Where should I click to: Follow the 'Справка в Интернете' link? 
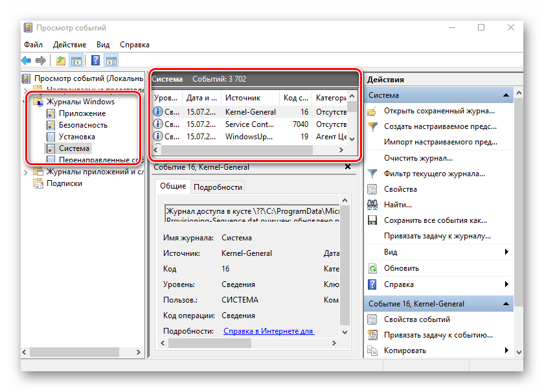[x=268, y=331]
